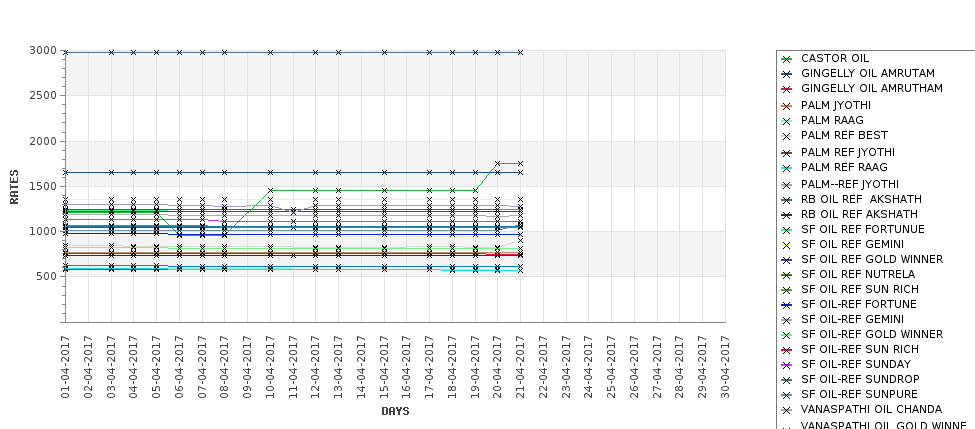Select VANASPATHI OIL CHANDA legend label
The height and width of the screenshot is (429, 975).
point(871,409)
